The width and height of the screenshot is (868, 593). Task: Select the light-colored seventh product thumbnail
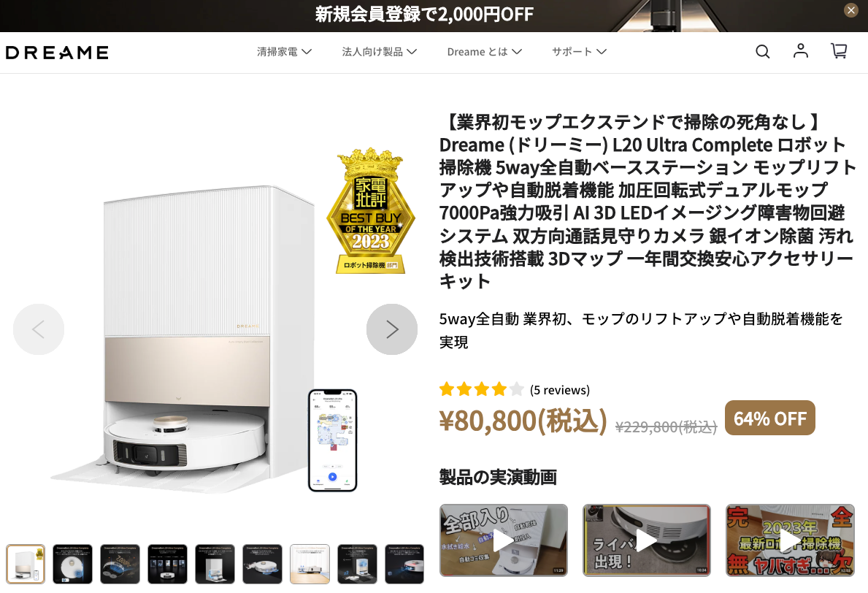click(310, 565)
